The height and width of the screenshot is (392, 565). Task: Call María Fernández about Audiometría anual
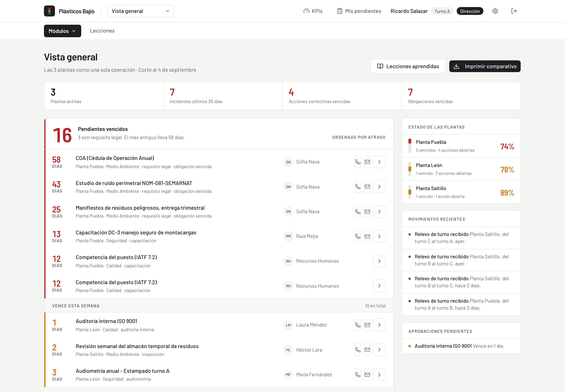(x=358, y=375)
